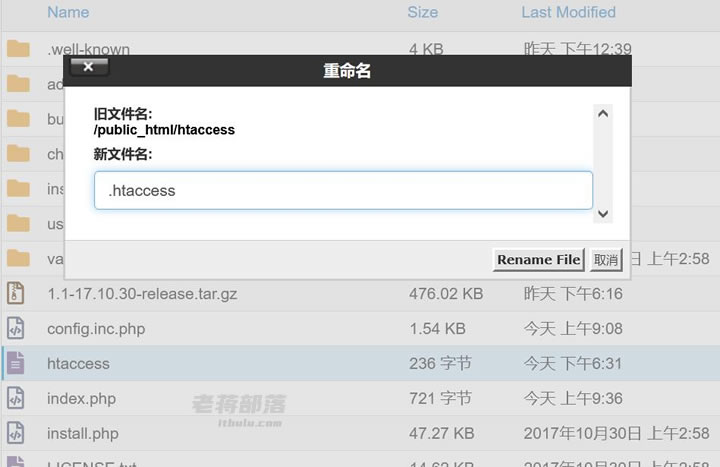720x467 pixels.
Task: Select the 1.1-17.10.30-release.tar.gz file name
Action: point(142,294)
